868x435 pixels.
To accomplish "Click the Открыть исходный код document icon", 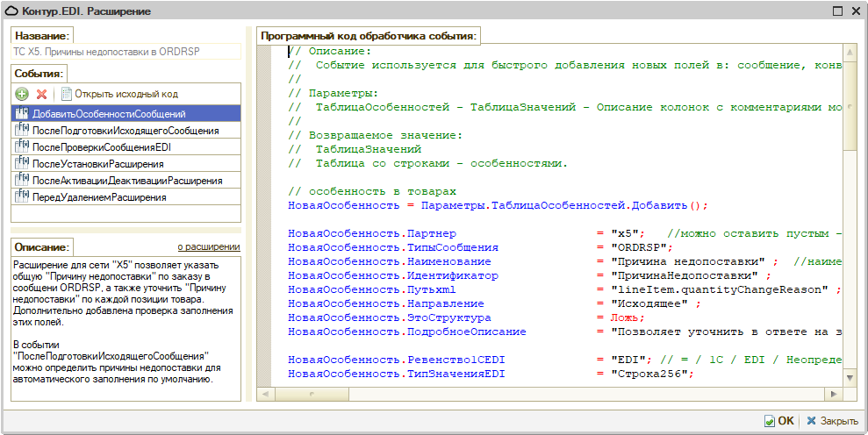I will tap(66, 94).
